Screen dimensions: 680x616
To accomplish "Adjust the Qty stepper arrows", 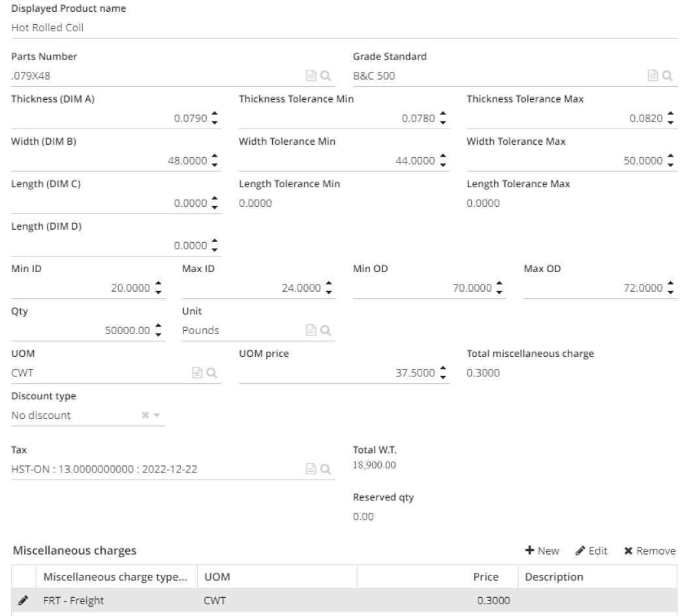I will (158, 330).
